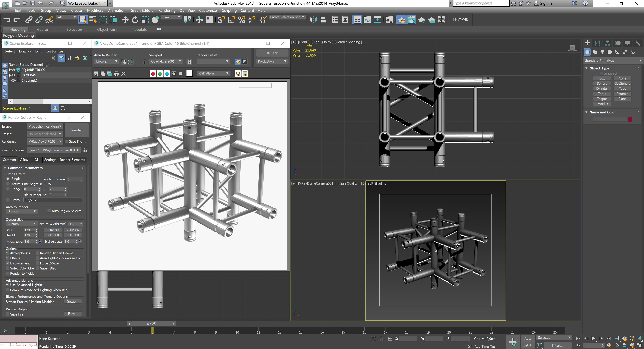Click the Teapot primitive button

pyautogui.click(x=602, y=99)
